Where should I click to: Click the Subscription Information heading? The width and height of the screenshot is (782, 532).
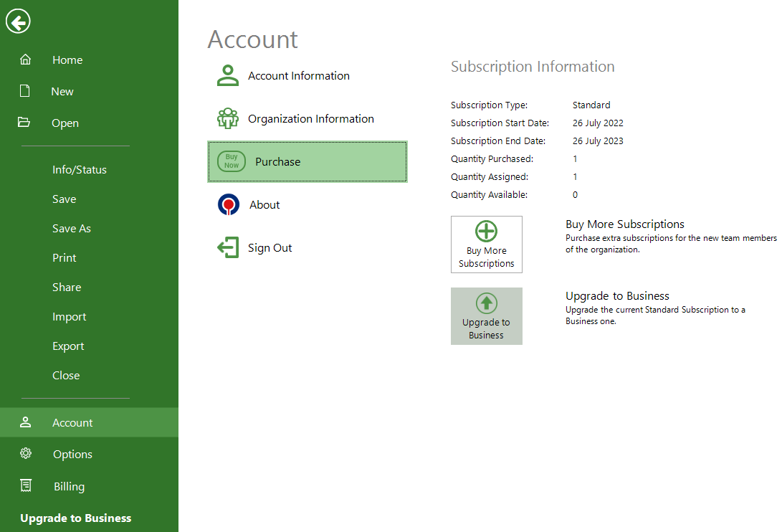532,67
